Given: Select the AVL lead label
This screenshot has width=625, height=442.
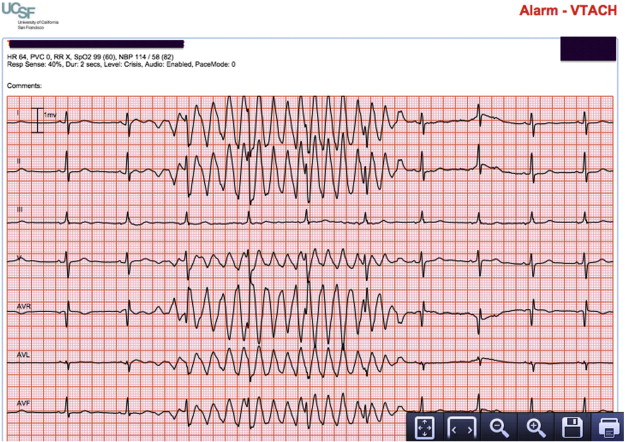Looking at the screenshot, I should point(23,355).
